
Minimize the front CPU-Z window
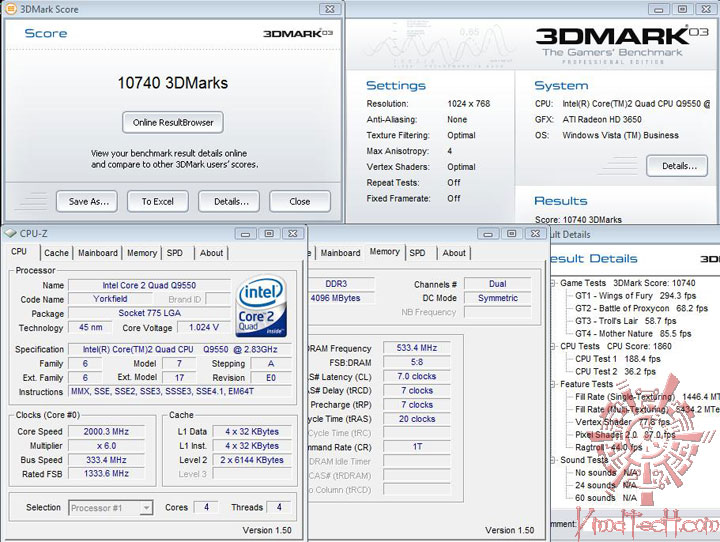(246, 234)
